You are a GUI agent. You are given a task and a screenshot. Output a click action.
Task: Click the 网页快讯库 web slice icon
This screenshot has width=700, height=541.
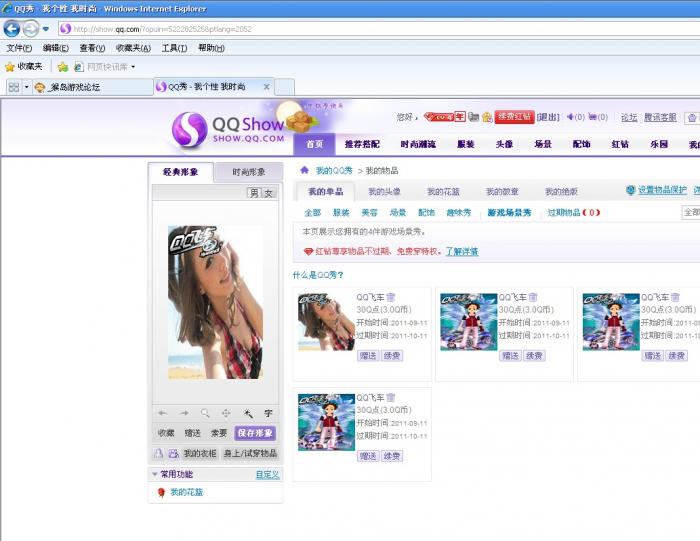(x=79, y=67)
